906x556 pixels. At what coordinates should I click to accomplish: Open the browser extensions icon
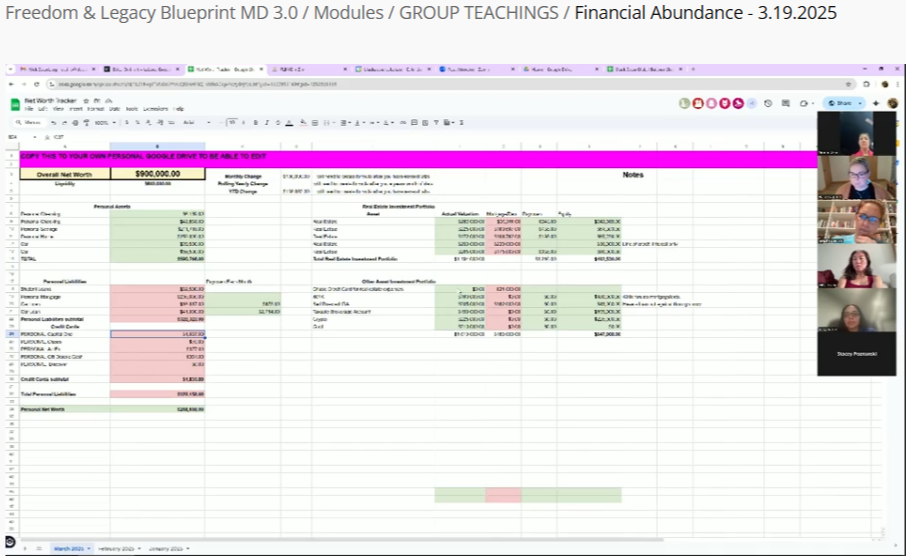pyautogui.click(x=866, y=84)
